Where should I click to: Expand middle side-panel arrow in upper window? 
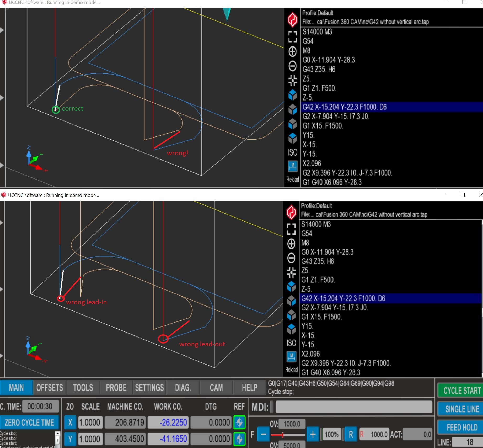point(2,98)
